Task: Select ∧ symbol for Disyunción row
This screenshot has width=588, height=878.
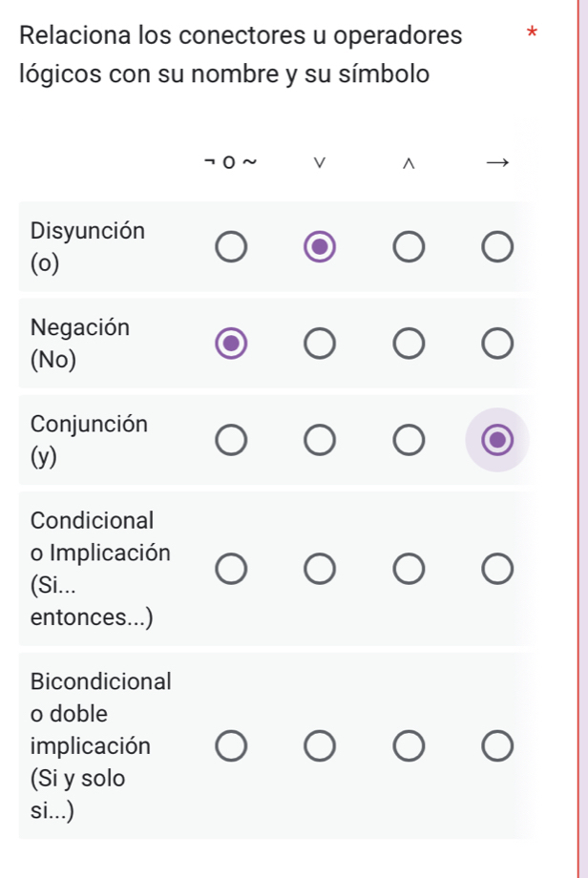Action: click(x=409, y=248)
